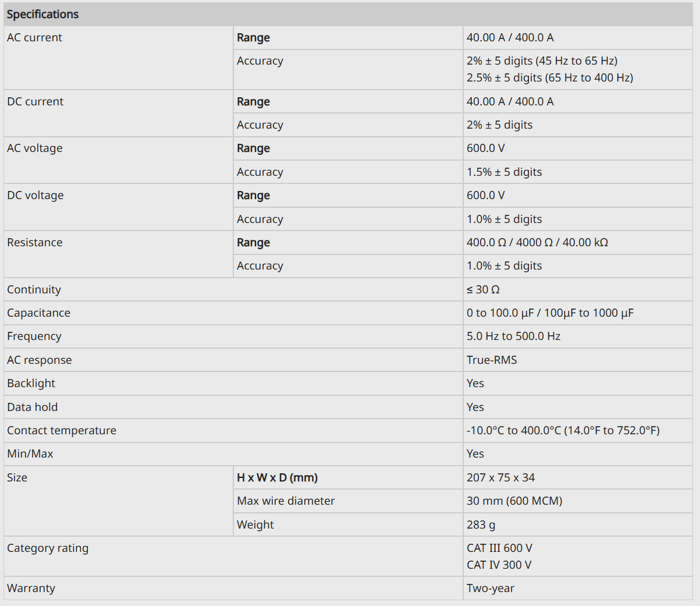The width and height of the screenshot is (700, 606).
Task: Click the True-RMS AC response value
Action: (492, 360)
